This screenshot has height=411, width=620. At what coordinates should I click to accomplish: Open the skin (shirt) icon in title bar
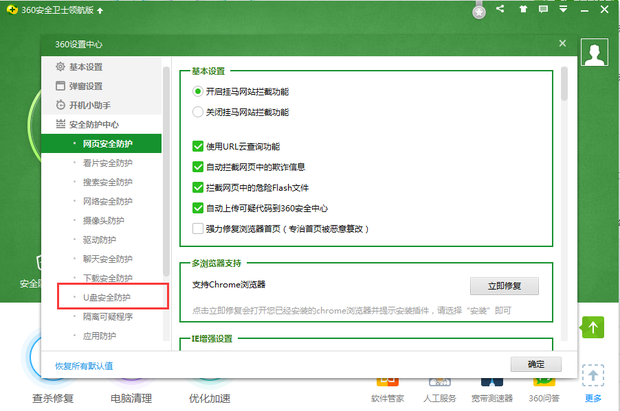coord(523,9)
